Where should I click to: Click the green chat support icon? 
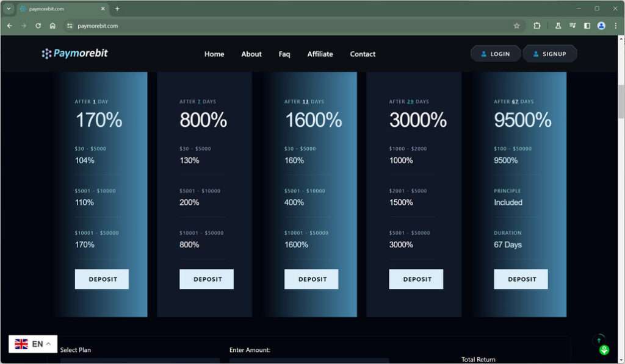click(x=604, y=350)
